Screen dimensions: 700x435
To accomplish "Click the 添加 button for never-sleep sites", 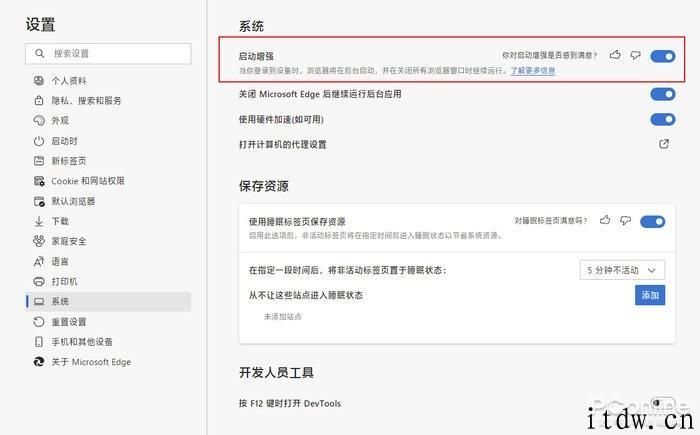I will [650, 295].
